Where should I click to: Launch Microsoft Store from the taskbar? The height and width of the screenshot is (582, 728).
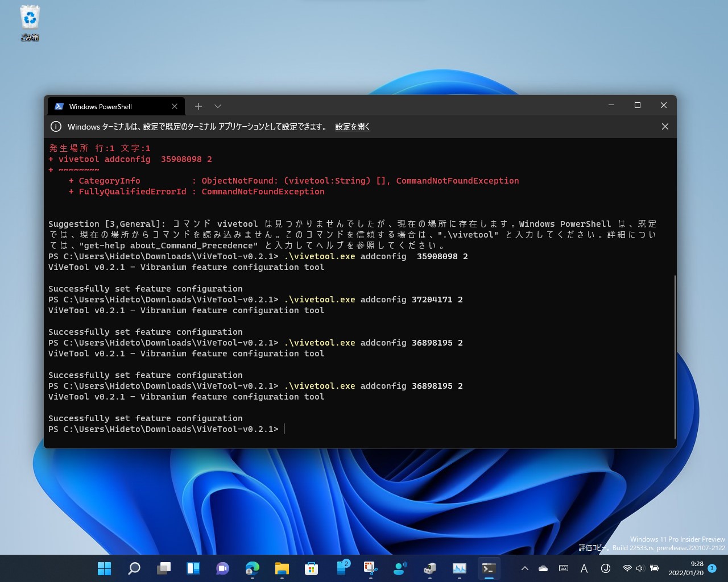(x=311, y=568)
